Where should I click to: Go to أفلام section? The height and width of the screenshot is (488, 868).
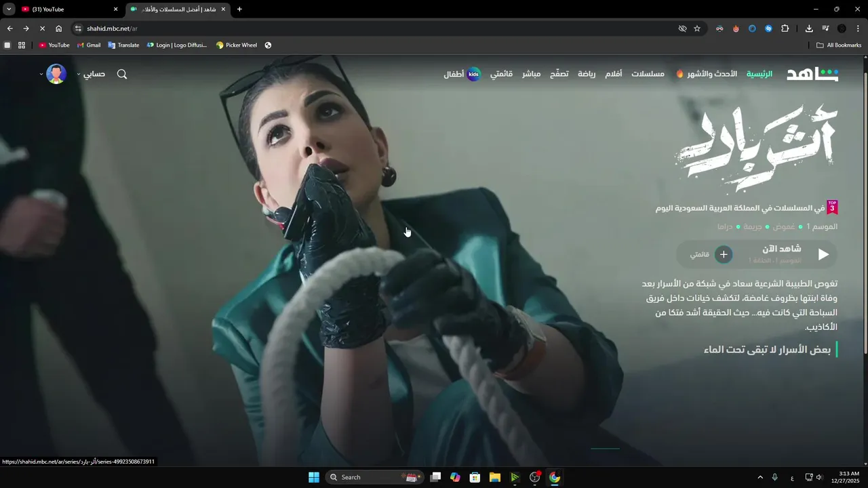click(613, 74)
